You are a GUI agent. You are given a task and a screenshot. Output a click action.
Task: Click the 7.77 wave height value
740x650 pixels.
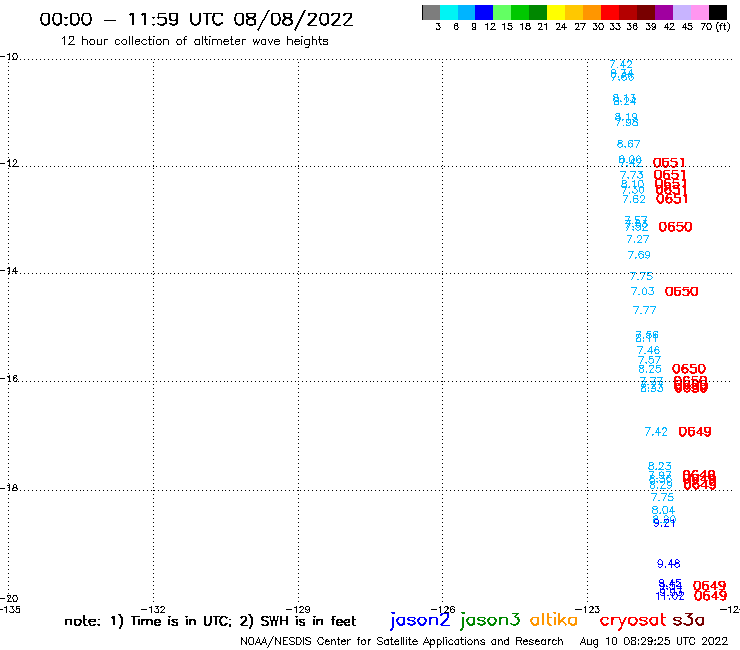pyautogui.click(x=645, y=310)
